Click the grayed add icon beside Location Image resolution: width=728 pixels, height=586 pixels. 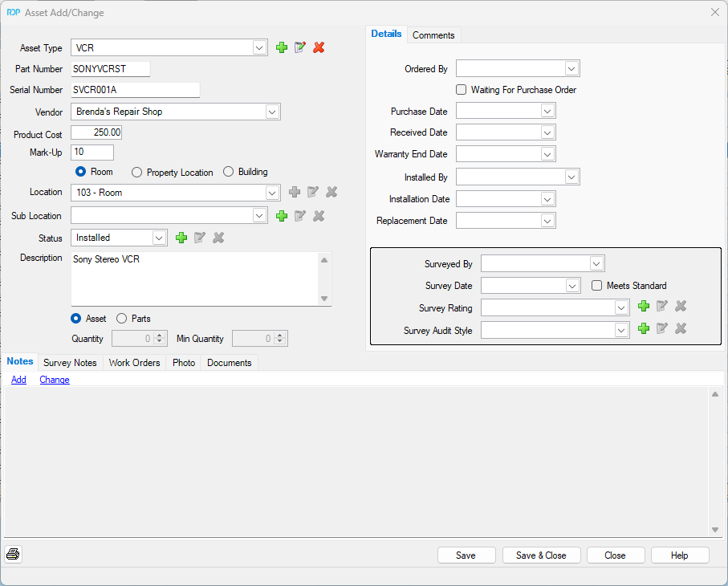pos(295,192)
